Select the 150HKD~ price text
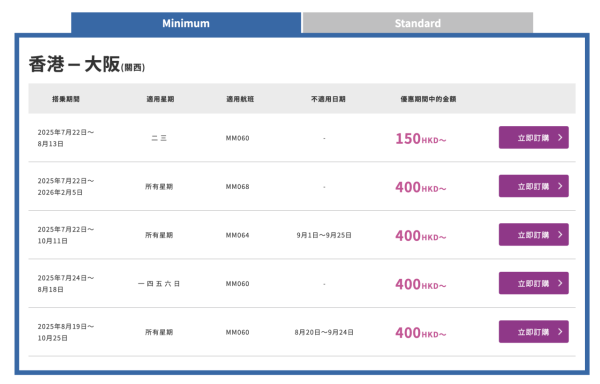 point(421,139)
